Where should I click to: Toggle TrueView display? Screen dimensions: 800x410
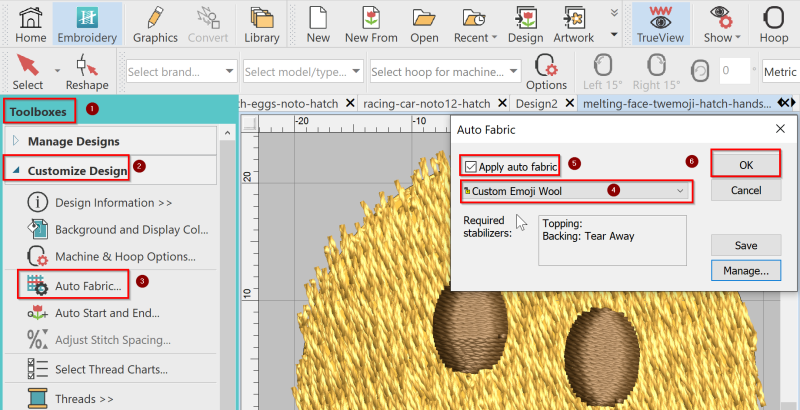pos(660,24)
